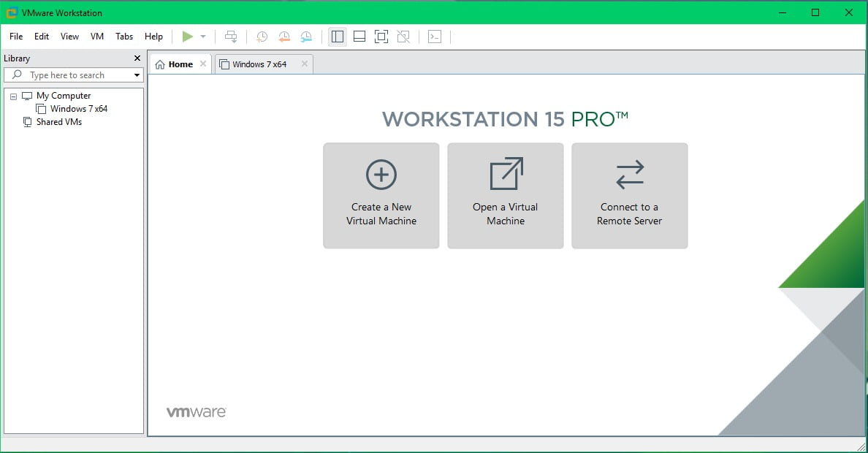Close the VMware Workstation window
Image resolution: width=868 pixels, height=453 pixels.
pos(848,12)
